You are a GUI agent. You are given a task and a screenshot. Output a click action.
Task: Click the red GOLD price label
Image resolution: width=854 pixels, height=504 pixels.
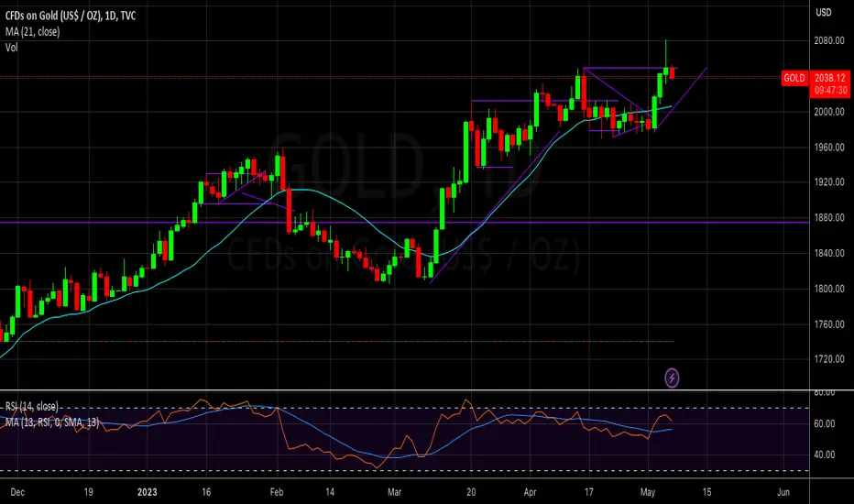(x=794, y=79)
